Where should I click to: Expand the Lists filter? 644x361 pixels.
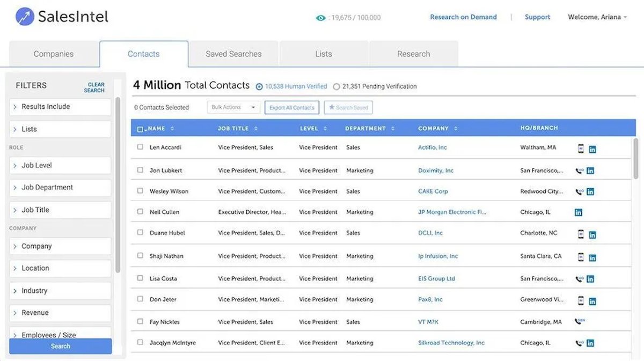[x=60, y=129]
